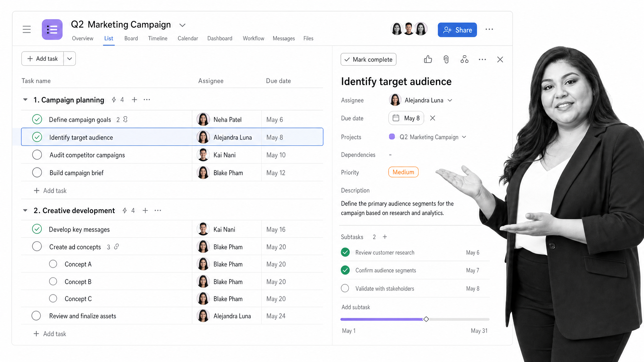Add a subtask with the plus icon
The image size is (644, 362).
385,237
